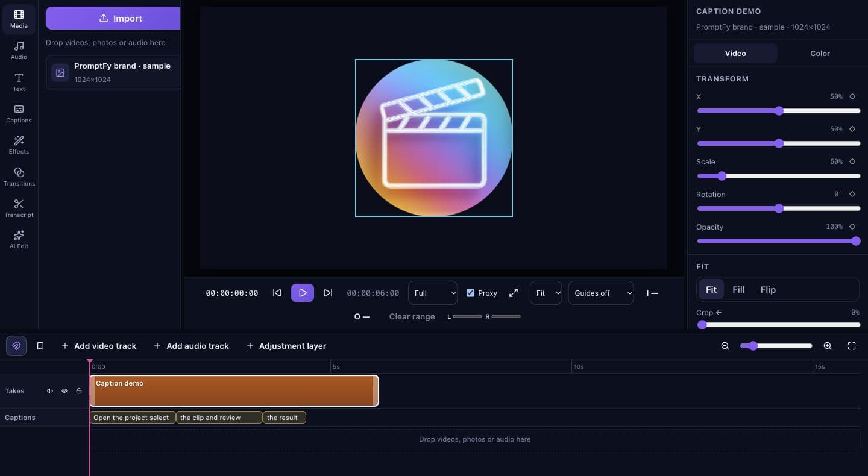Select caption 'the clip and review'

tap(219, 417)
